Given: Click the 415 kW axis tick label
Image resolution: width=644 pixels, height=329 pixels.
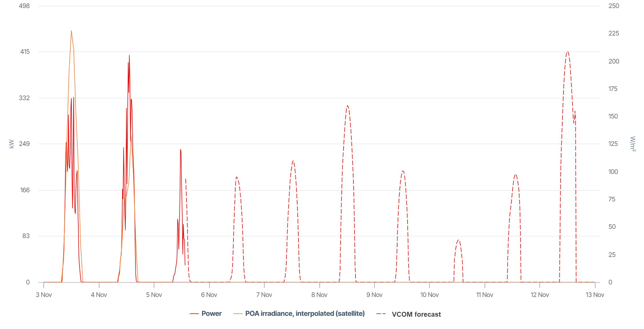Looking at the screenshot, I should (25, 52).
